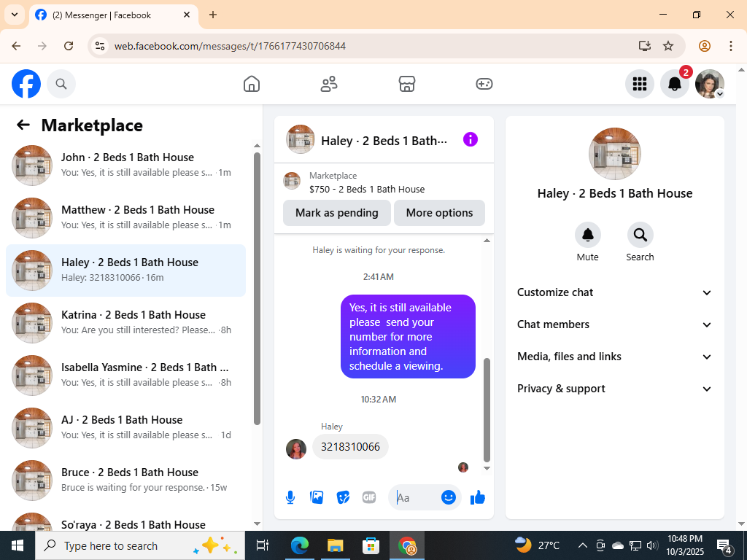Close the Messenger browser tab
The image size is (747, 560).
(x=187, y=15)
